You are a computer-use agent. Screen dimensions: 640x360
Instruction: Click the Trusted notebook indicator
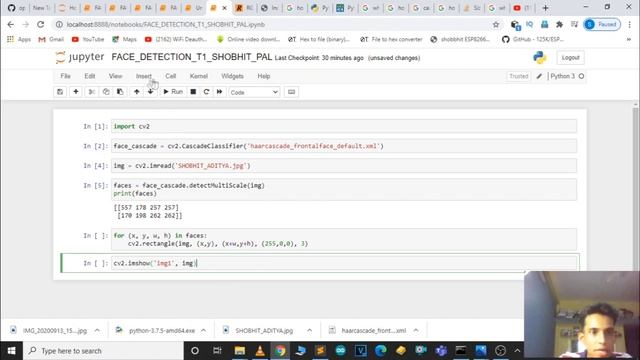pos(519,76)
